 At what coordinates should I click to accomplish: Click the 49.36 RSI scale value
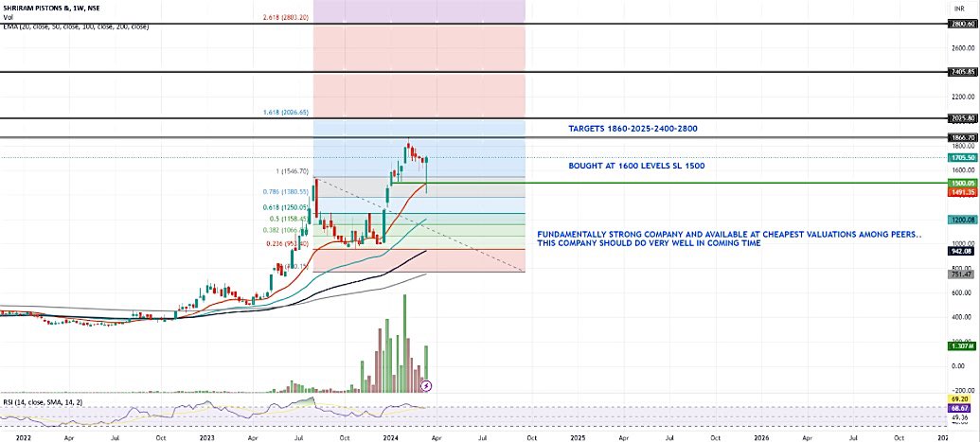[961, 417]
